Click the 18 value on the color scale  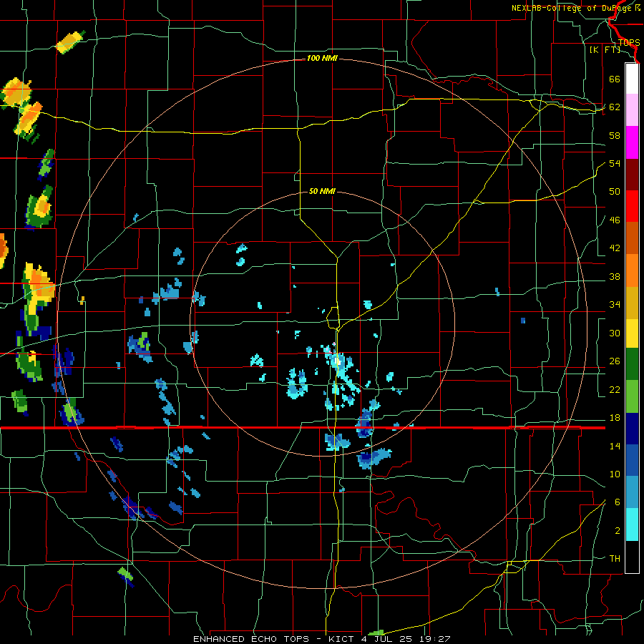pos(615,418)
